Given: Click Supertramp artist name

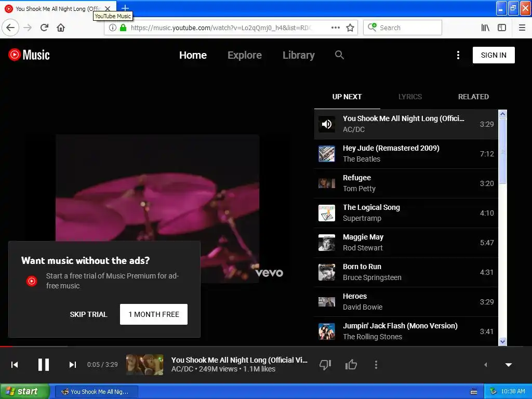Looking at the screenshot, I should (362, 218).
